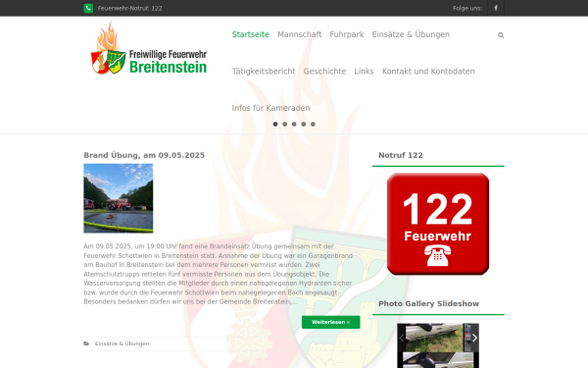
Task: Select the fifth slider pagination dot
Action: pos(313,124)
